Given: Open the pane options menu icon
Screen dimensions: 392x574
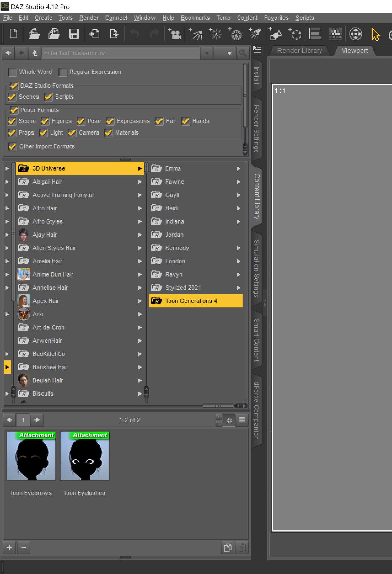Looking at the screenshot, I should tap(257, 50).
